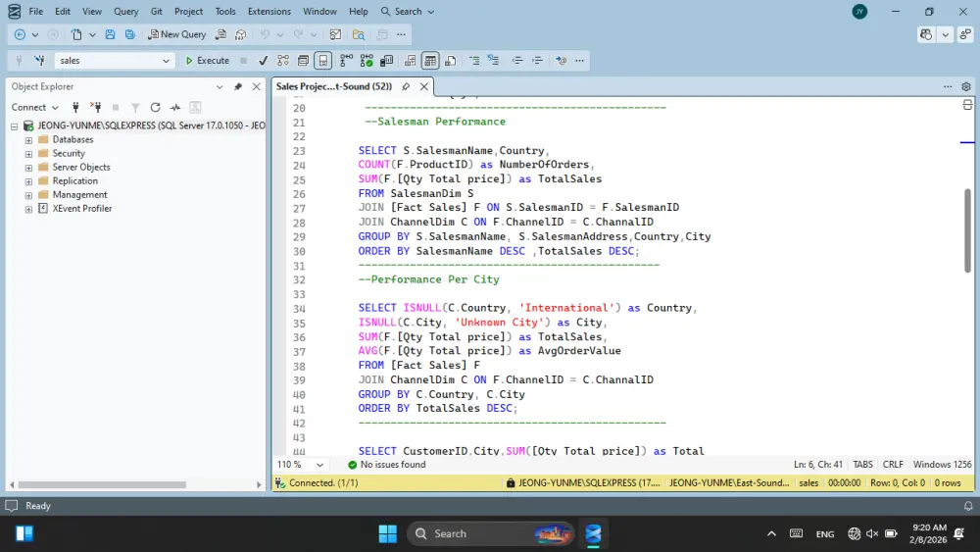Select Results to Grid option
This screenshot has height=552, width=980.
point(430,61)
